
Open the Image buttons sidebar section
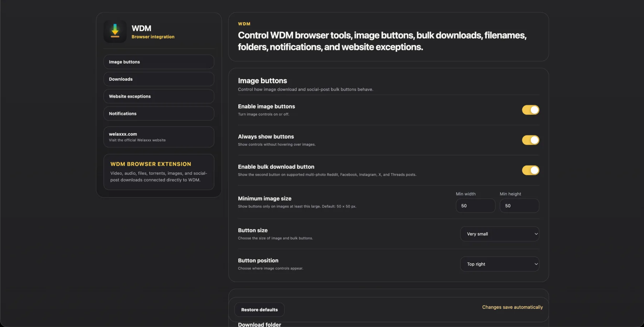159,62
